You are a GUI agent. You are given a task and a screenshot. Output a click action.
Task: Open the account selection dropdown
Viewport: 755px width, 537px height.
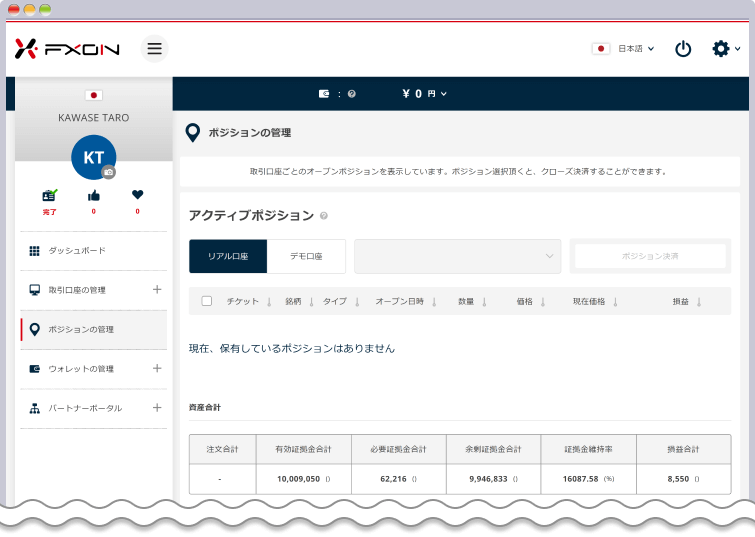point(457,256)
